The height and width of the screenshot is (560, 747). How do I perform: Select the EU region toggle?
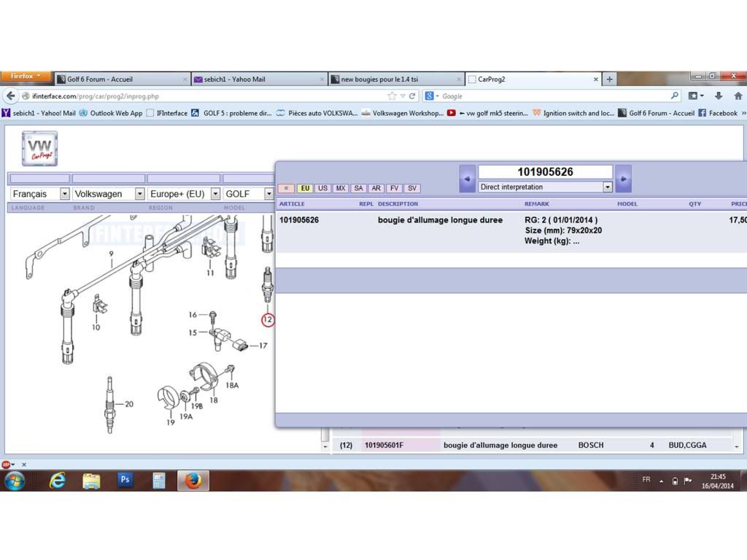[305, 188]
